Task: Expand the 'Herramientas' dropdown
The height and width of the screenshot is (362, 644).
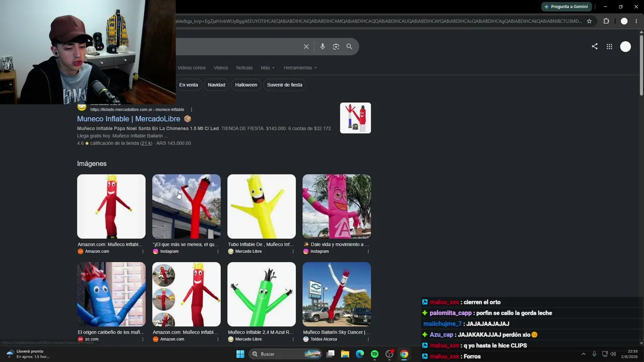Action: tap(300, 68)
